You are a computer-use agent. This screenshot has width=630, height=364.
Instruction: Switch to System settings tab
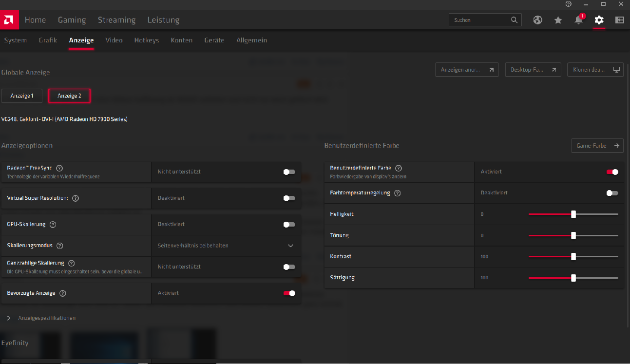[x=15, y=40]
